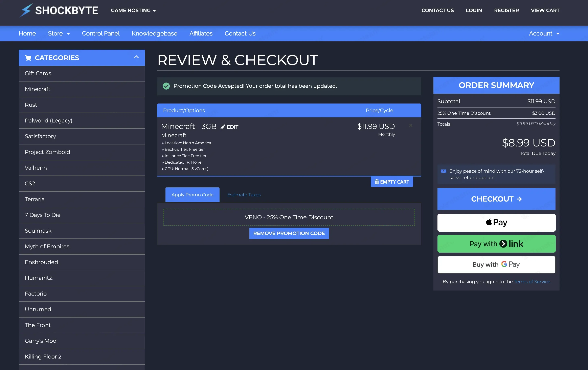Click the green checkmark in the promotion notice
The height and width of the screenshot is (370, 588).
166,86
